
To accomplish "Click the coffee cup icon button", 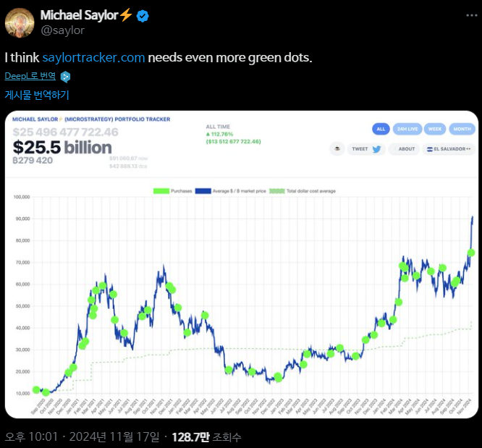I will (337, 149).
